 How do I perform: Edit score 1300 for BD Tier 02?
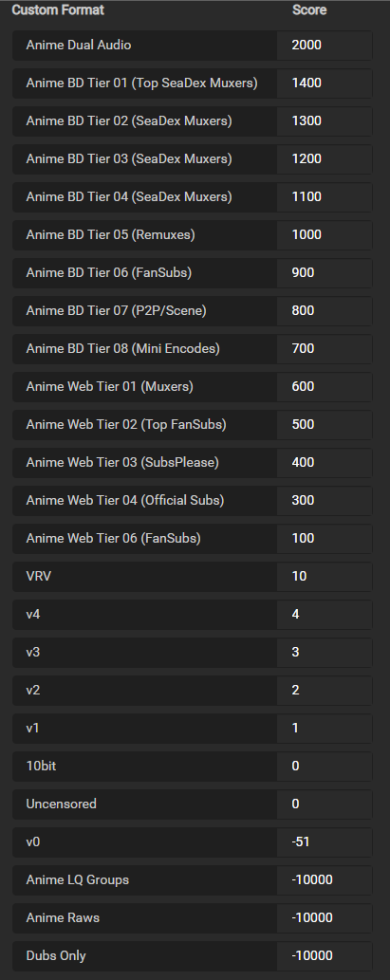tap(324, 121)
